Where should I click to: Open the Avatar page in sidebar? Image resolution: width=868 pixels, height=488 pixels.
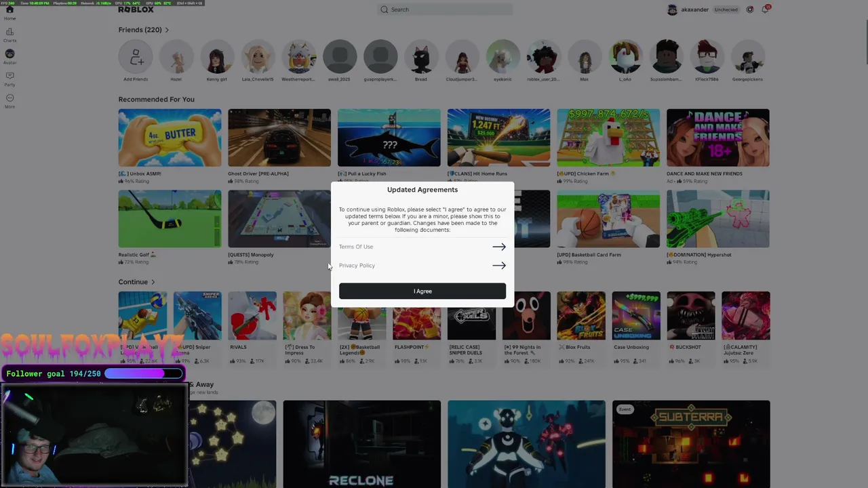click(9, 57)
